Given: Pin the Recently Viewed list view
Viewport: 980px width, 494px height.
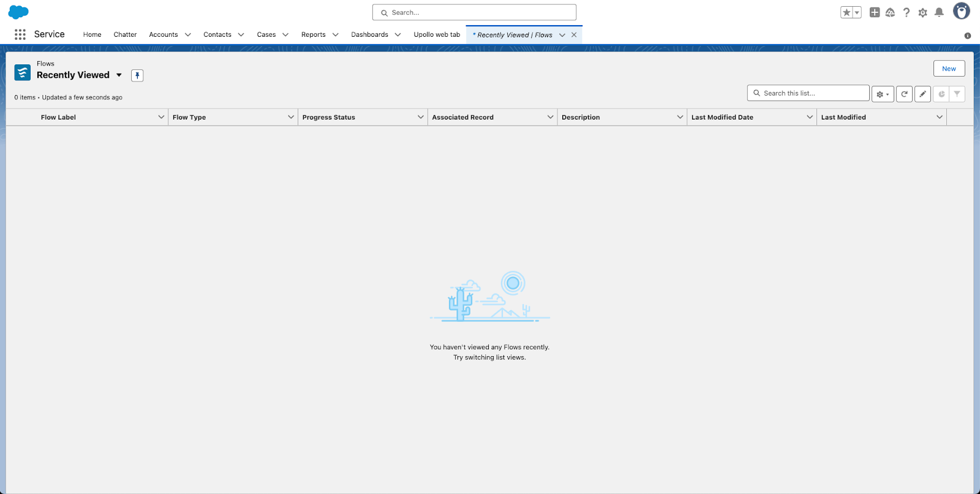Looking at the screenshot, I should point(137,75).
